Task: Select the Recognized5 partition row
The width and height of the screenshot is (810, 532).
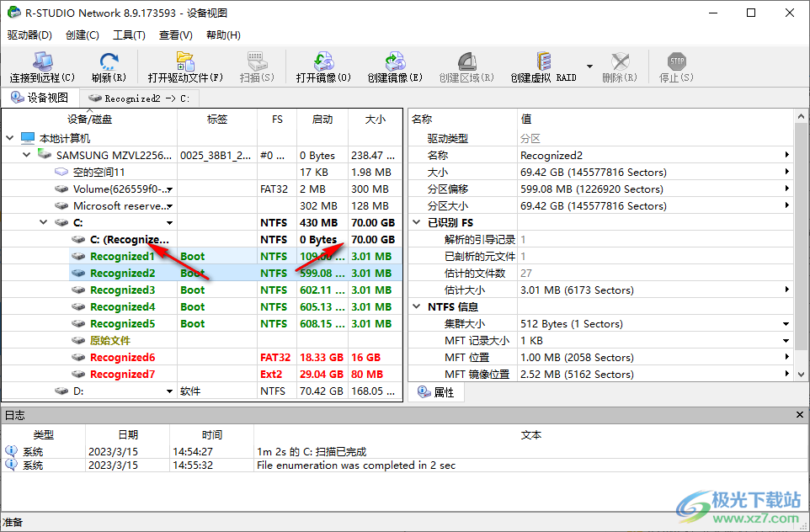Action: pos(235,323)
